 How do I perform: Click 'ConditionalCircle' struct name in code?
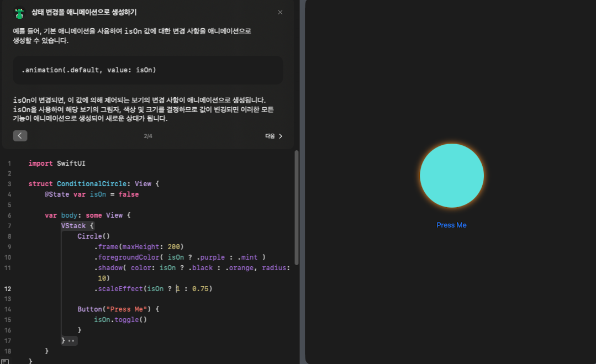(92, 184)
